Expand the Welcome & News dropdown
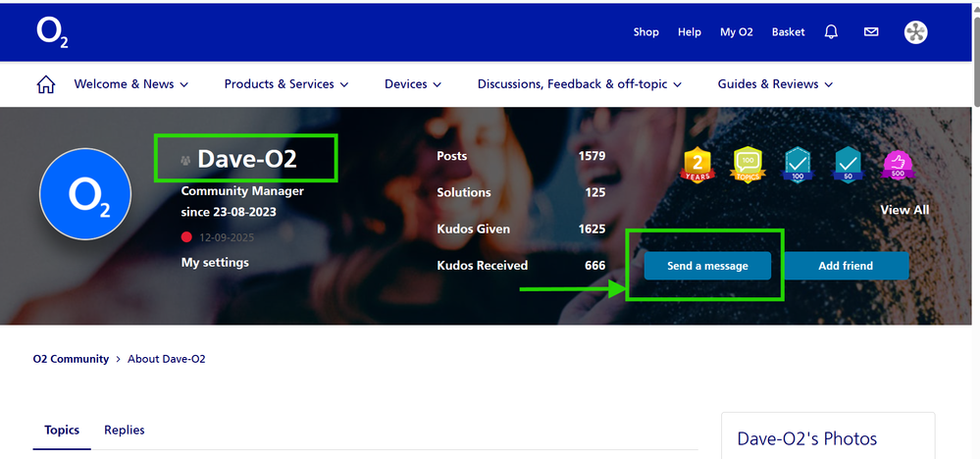The height and width of the screenshot is (459, 980). pos(131,84)
